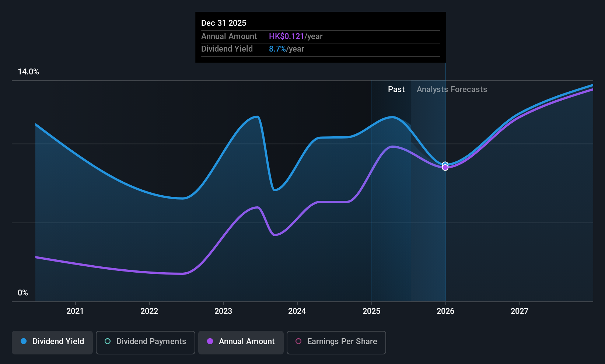
Task: Click the 2027 x-axis label
Action: click(520, 311)
